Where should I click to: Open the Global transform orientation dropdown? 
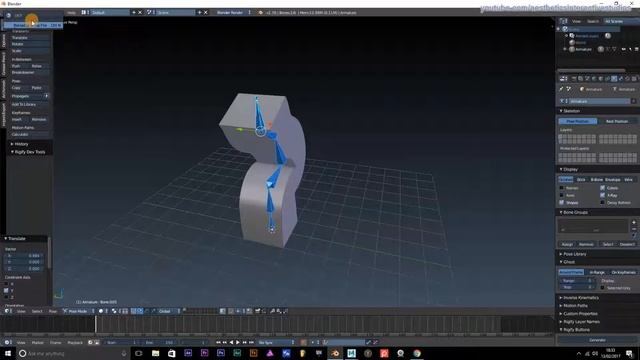[x=169, y=311]
